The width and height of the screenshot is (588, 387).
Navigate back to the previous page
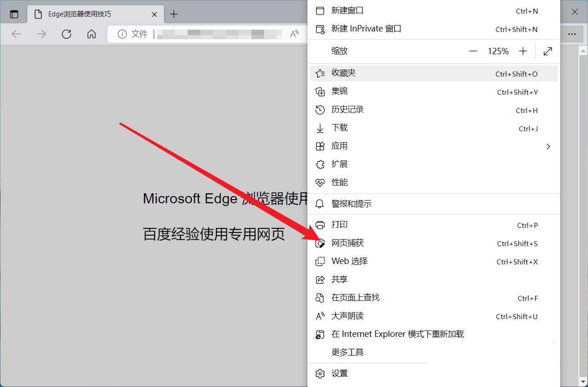pyautogui.click(x=16, y=34)
